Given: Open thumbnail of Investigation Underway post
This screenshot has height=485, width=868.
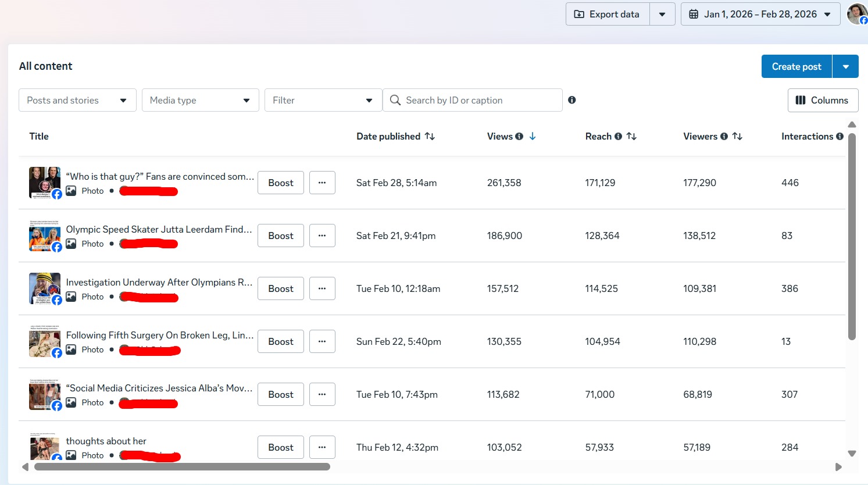Looking at the screenshot, I should [x=45, y=288].
